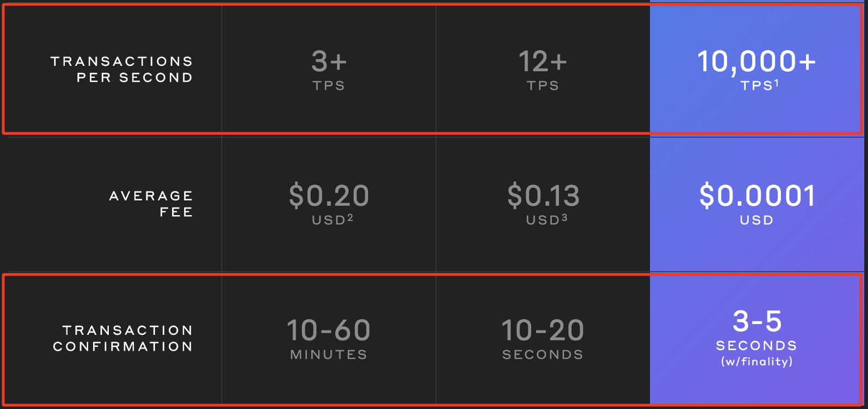This screenshot has height=409, width=868.
Task: Click the Transactions Per Second row label
Action: click(122, 69)
